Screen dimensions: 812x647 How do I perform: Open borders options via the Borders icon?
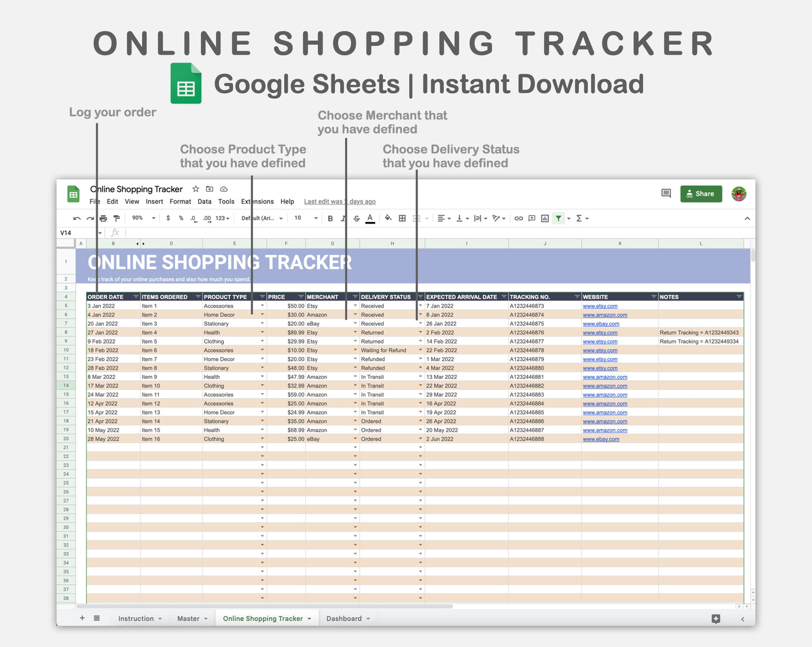click(x=402, y=218)
